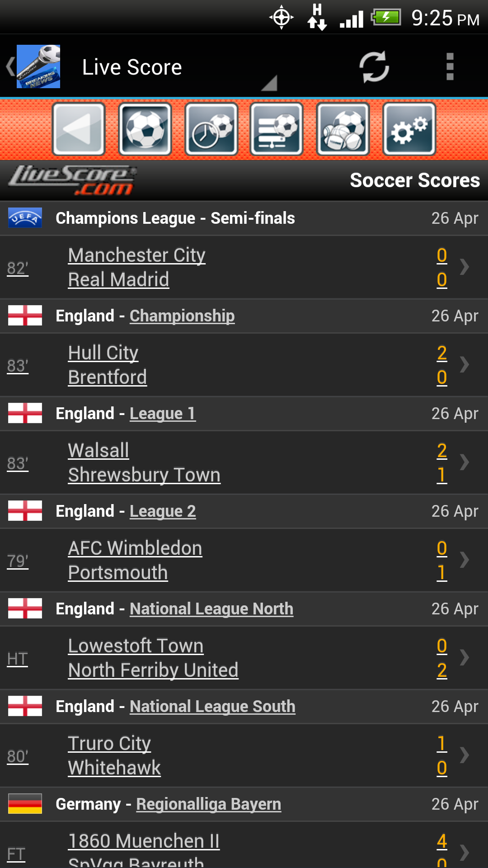Open the Regionalliga Bayern league page
Screen dimensions: 488x868
[x=208, y=804]
